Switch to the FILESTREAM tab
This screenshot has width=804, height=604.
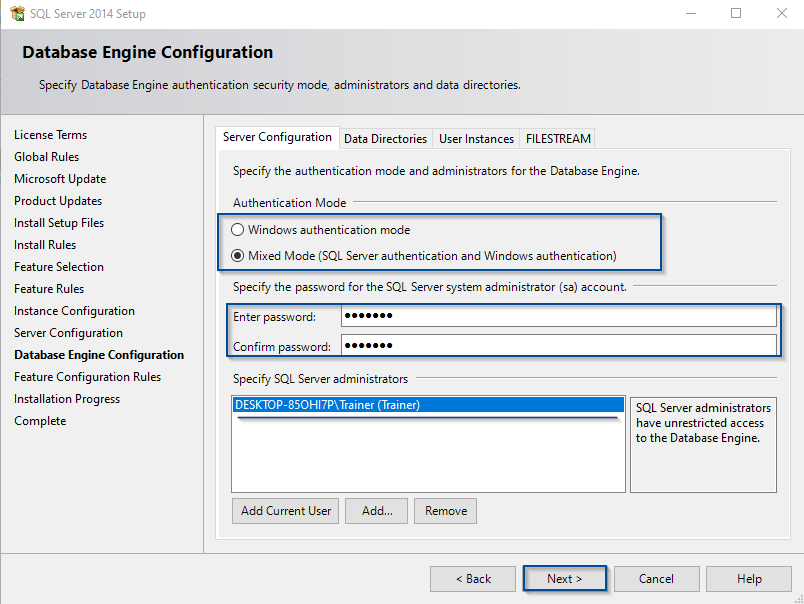point(558,139)
